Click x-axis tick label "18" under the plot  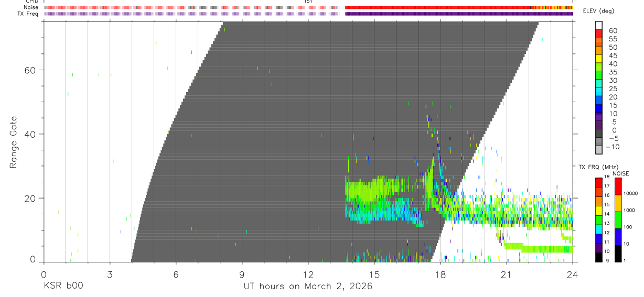click(441, 274)
